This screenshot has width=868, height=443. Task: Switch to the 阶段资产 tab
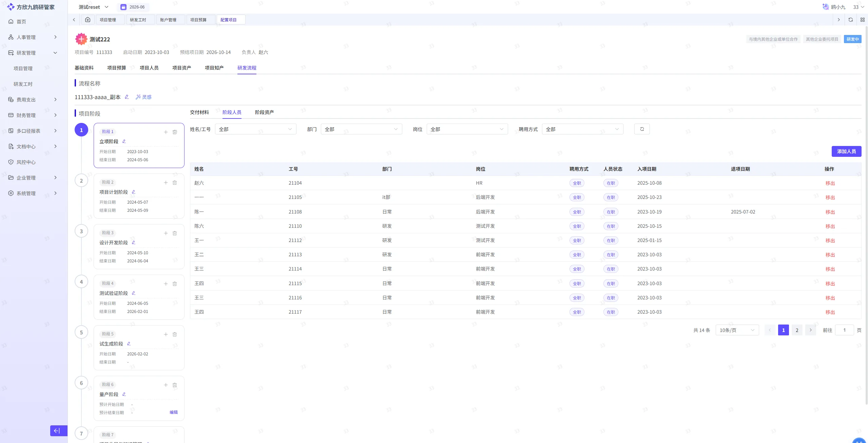[x=265, y=112]
